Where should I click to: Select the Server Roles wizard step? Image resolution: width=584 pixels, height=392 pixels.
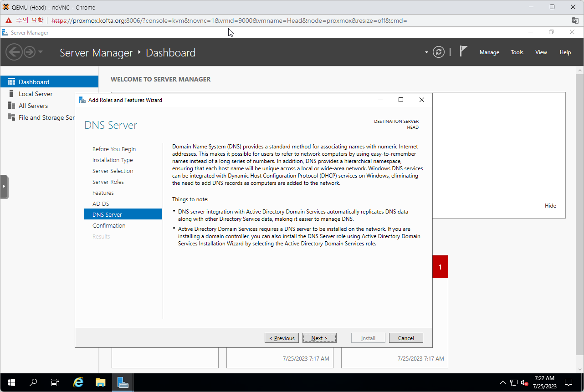coord(108,182)
